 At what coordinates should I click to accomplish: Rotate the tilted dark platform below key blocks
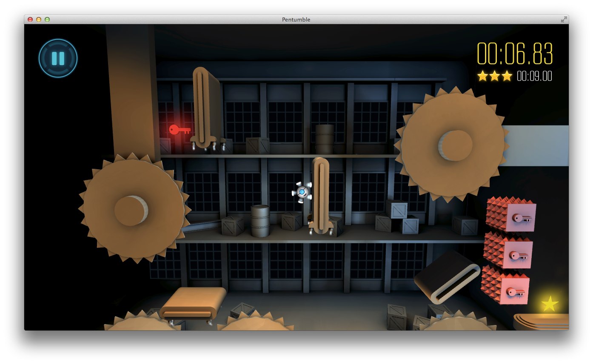(x=448, y=277)
